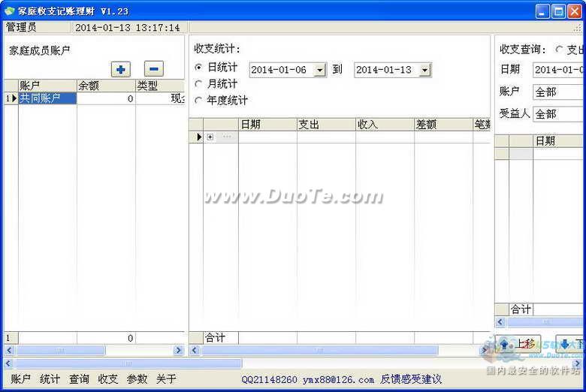Click 差额 column header

443,125
